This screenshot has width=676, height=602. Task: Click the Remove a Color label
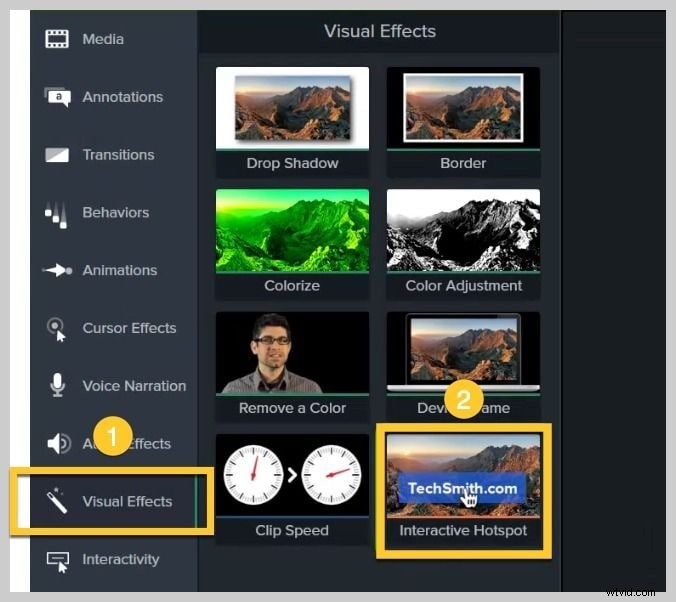292,408
